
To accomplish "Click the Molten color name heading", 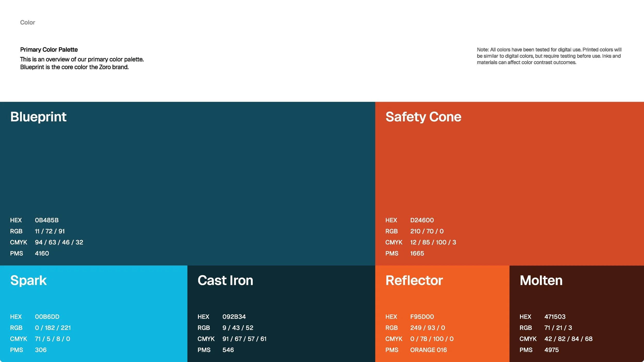I will point(541,280).
